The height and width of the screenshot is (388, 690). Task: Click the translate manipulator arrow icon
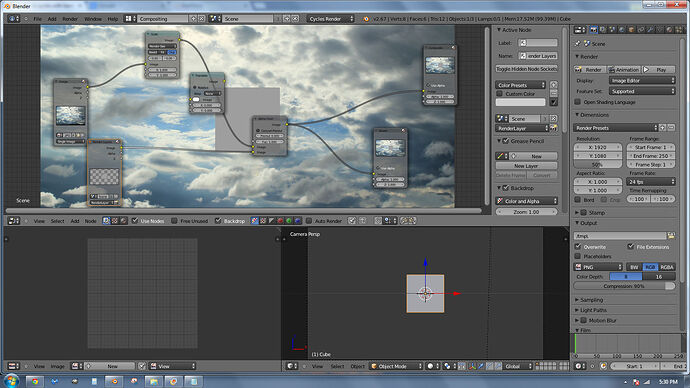pyautogui.click(x=481, y=366)
